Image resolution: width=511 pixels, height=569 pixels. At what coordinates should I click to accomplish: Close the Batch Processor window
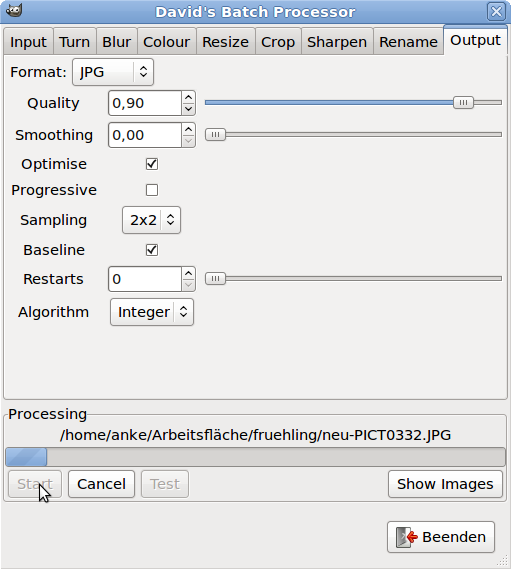pyautogui.click(x=496, y=12)
